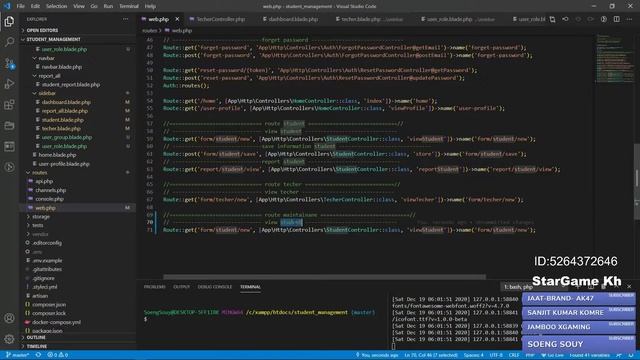This screenshot has width=640, height=360.
Task: Open navbar.blade.php in explorer
Action: pos(62,67)
